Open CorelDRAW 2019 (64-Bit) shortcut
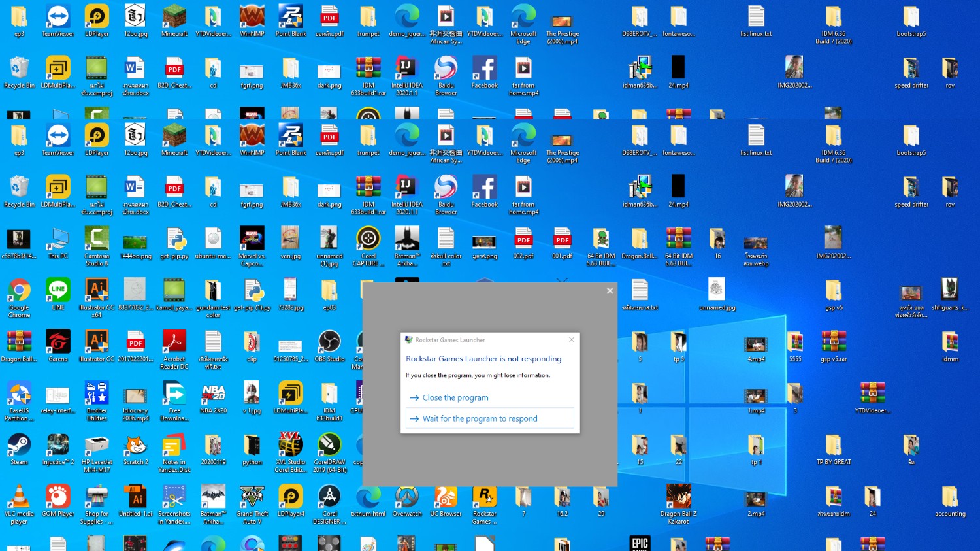 pyautogui.click(x=329, y=453)
